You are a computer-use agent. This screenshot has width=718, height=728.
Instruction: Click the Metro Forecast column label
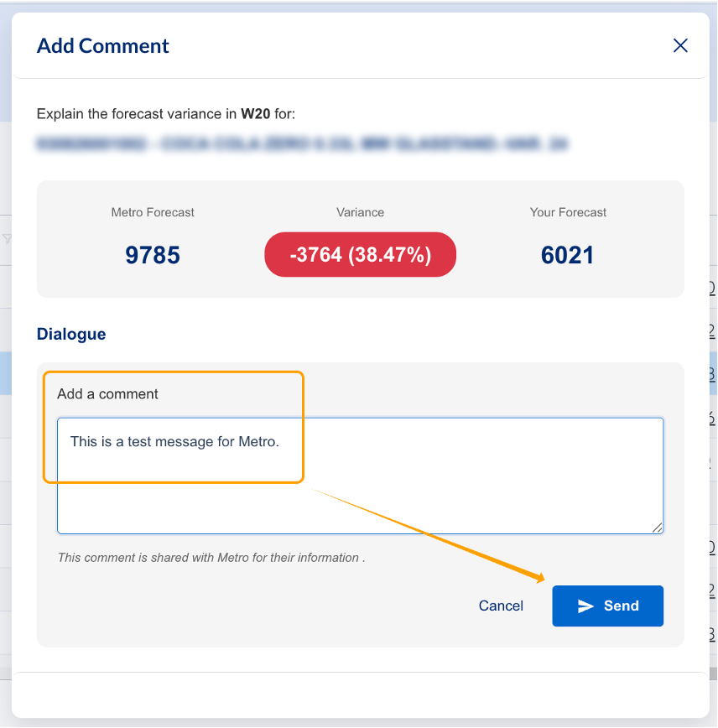(153, 213)
